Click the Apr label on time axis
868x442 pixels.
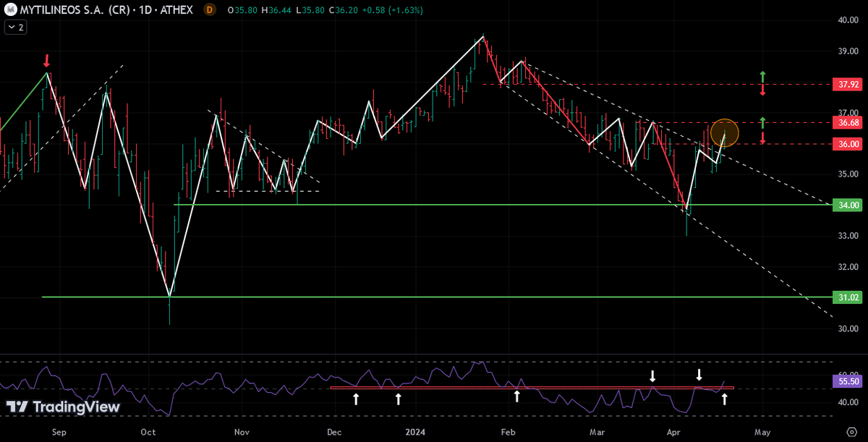click(674, 432)
